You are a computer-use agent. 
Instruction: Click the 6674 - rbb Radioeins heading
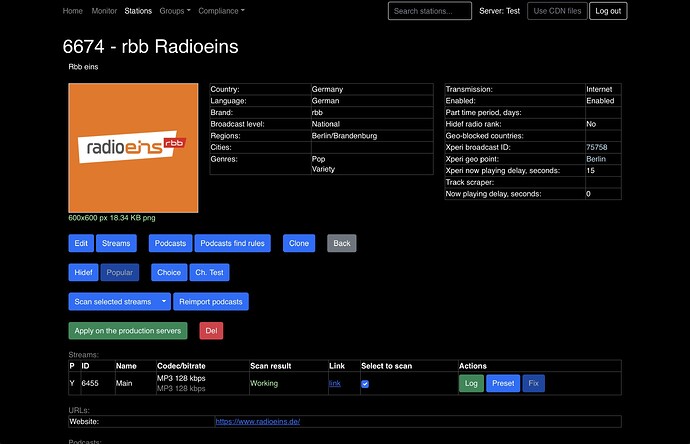(150, 47)
